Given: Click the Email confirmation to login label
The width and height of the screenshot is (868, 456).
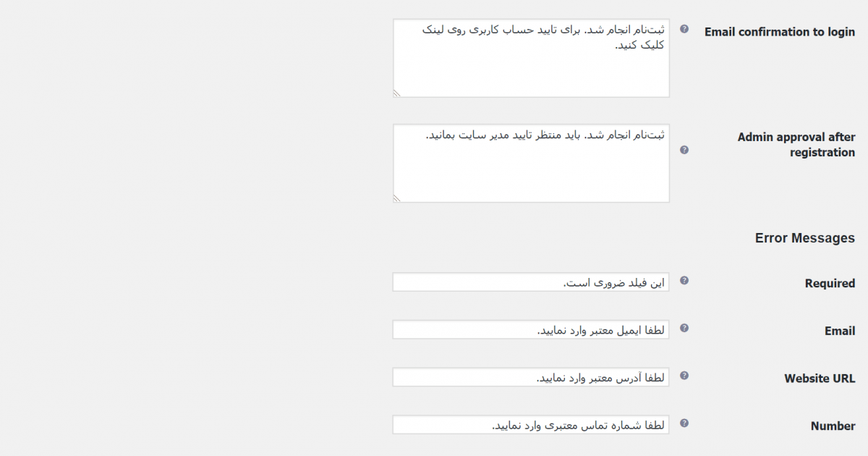Looking at the screenshot, I should [x=780, y=32].
